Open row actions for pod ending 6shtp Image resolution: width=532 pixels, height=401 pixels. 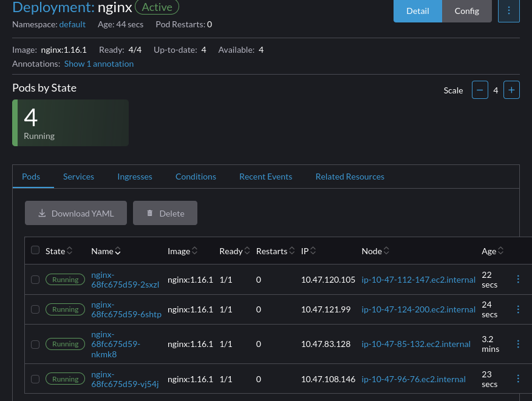point(518,309)
